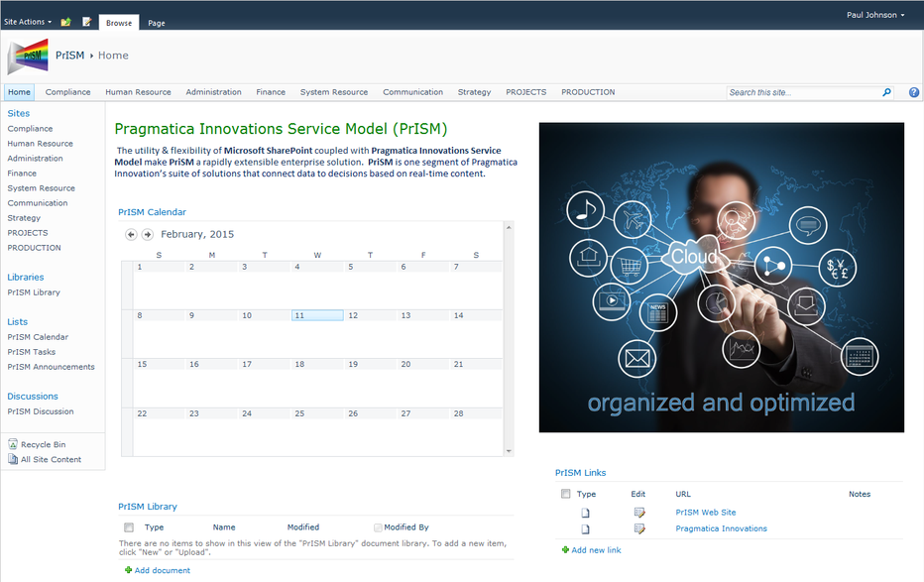Viewport: 924px width, 582px height.
Task: Click PrISM in the breadcrumb title
Action: (69, 56)
